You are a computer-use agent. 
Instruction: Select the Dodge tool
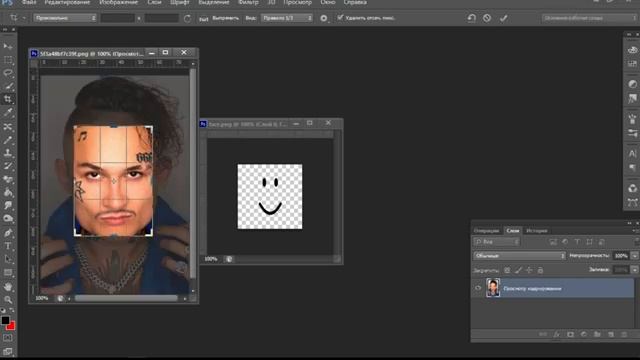coord(8,219)
